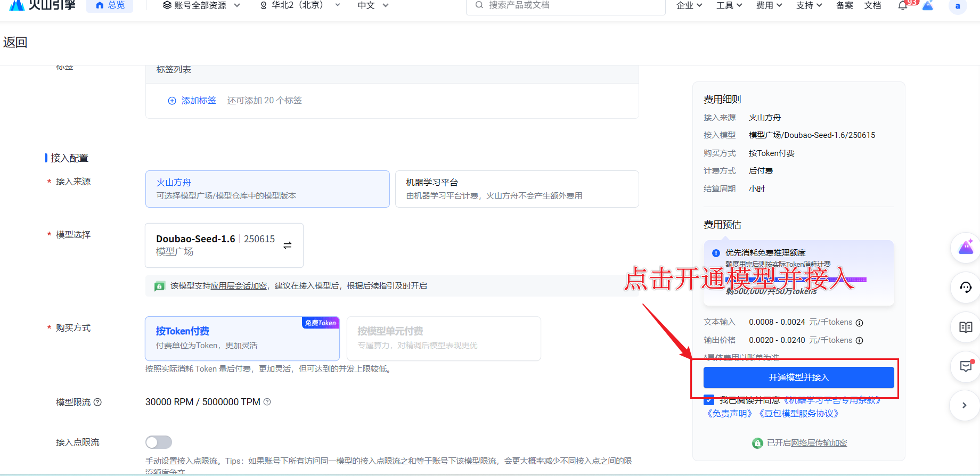This screenshot has width=980, height=476.
Task: Open notifications bell icon
Action: (903, 5)
